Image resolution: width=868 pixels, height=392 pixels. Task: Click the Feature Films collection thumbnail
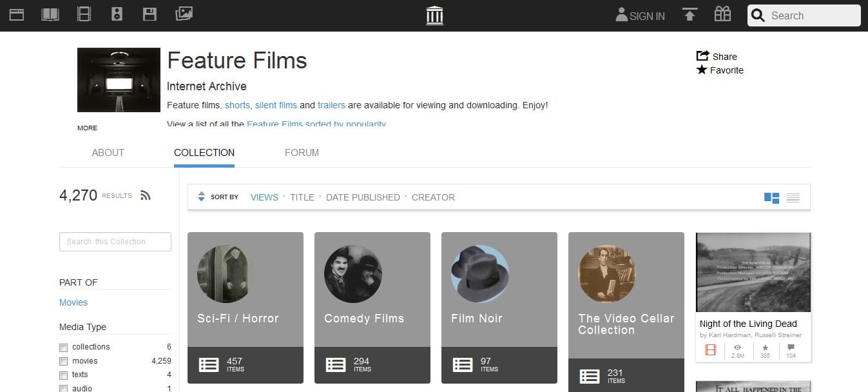(x=119, y=80)
